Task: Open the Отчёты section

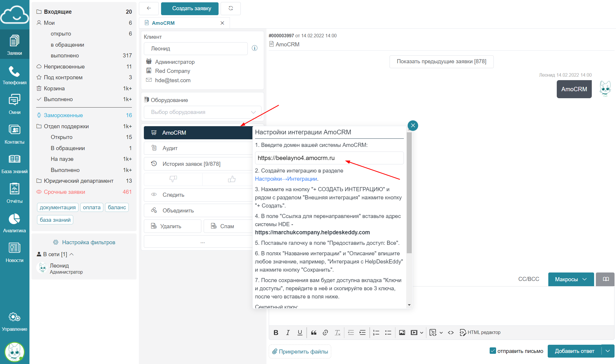Action: [15, 193]
